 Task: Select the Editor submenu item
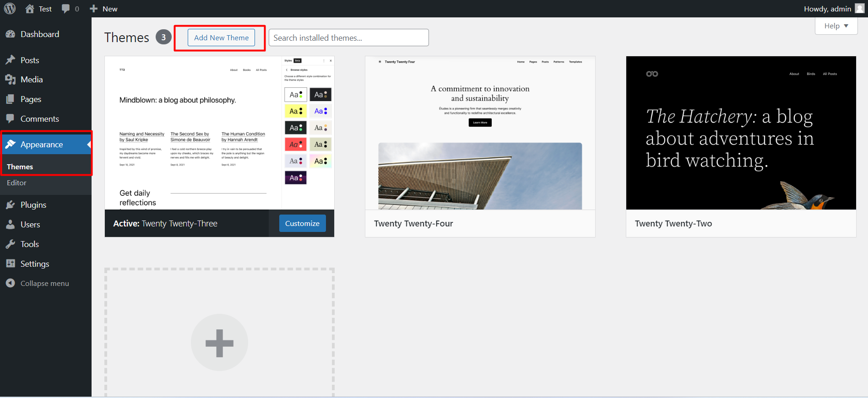[16, 183]
